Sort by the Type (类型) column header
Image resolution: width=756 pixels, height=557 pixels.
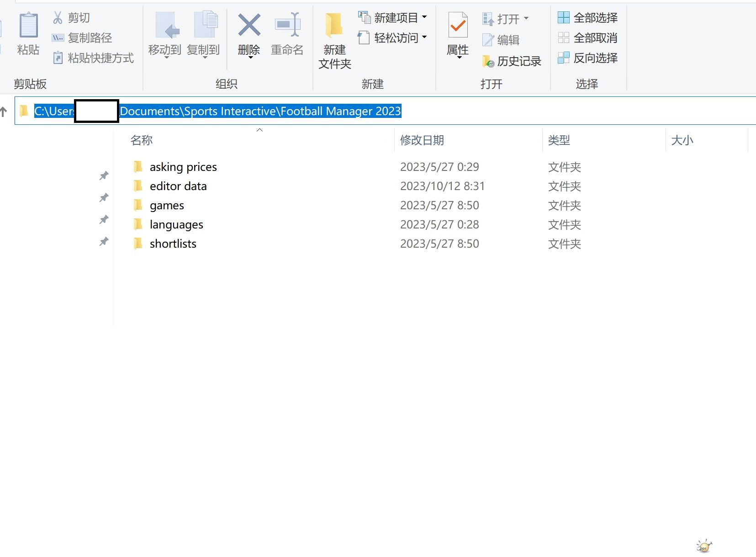click(559, 140)
